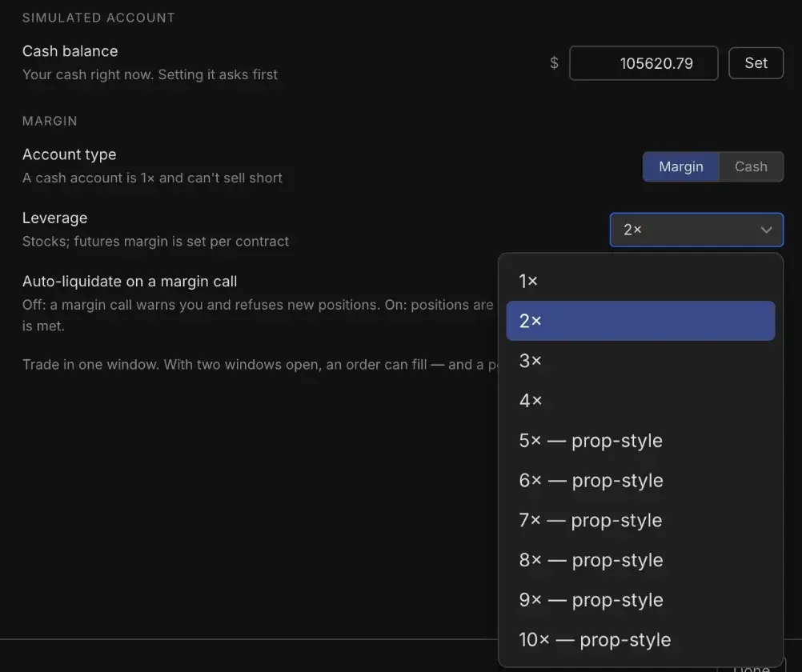This screenshot has height=672, width=802.
Task: Click the 'Trade in one window' note
Action: click(x=260, y=365)
